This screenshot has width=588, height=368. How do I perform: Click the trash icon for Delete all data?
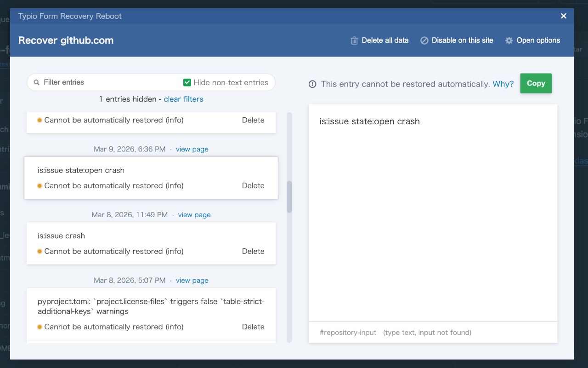pyautogui.click(x=354, y=40)
